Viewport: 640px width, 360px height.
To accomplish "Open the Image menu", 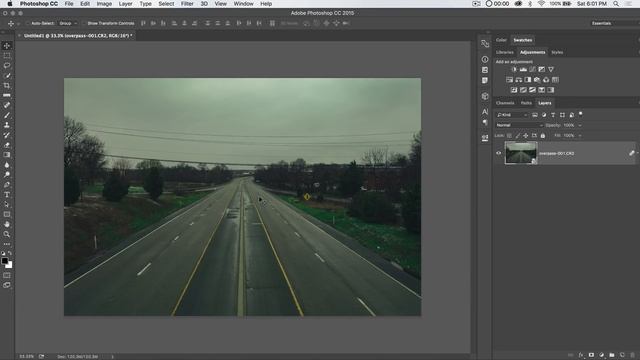I will coord(104,4).
